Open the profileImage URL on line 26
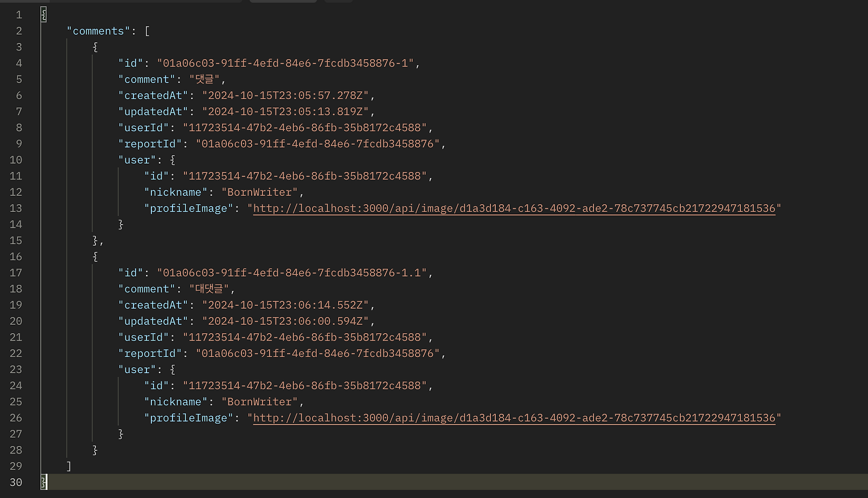Screen dimensions: 868x498 [x=514, y=418]
